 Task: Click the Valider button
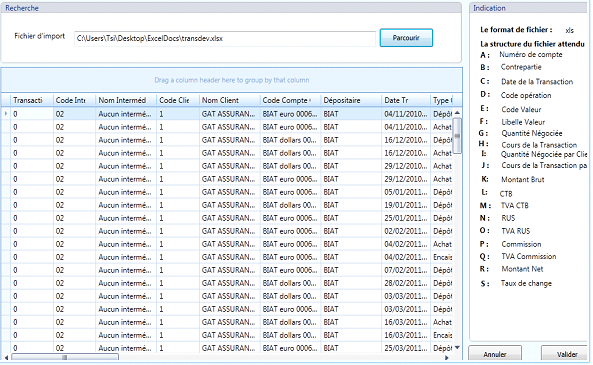pos(567,354)
